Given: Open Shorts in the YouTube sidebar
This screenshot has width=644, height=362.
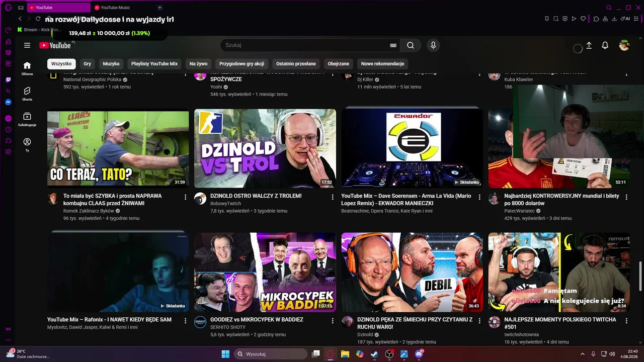Looking at the screenshot, I should pos(27,93).
